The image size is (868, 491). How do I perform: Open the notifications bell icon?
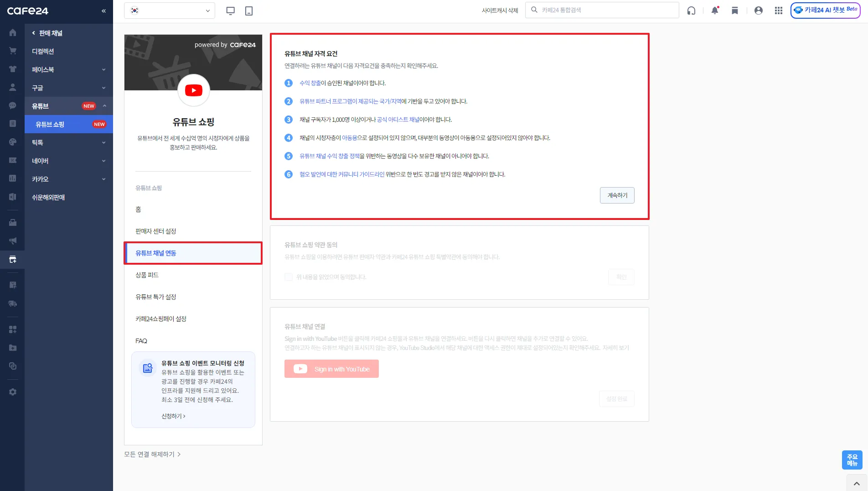[x=715, y=10]
